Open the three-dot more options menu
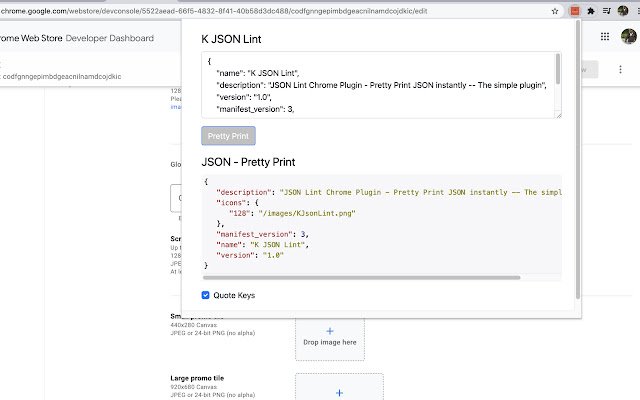This screenshot has height=400, width=640. [620, 69]
